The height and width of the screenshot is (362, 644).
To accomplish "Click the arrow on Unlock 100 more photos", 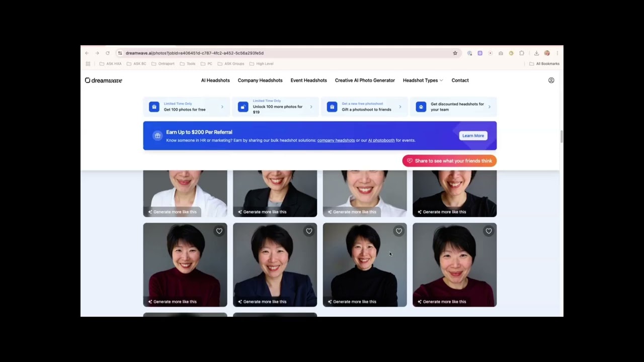I will (311, 107).
